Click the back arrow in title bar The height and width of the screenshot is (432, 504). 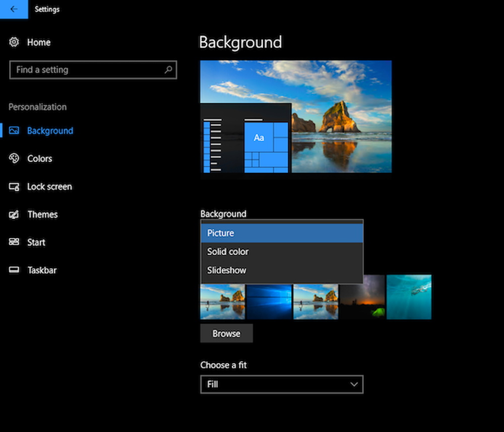[14, 9]
